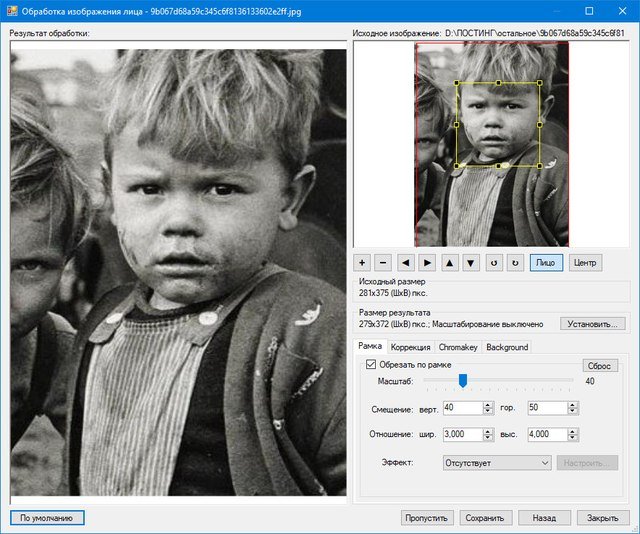
Task: Click 'По умолчанию' button
Action: coord(47,518)
